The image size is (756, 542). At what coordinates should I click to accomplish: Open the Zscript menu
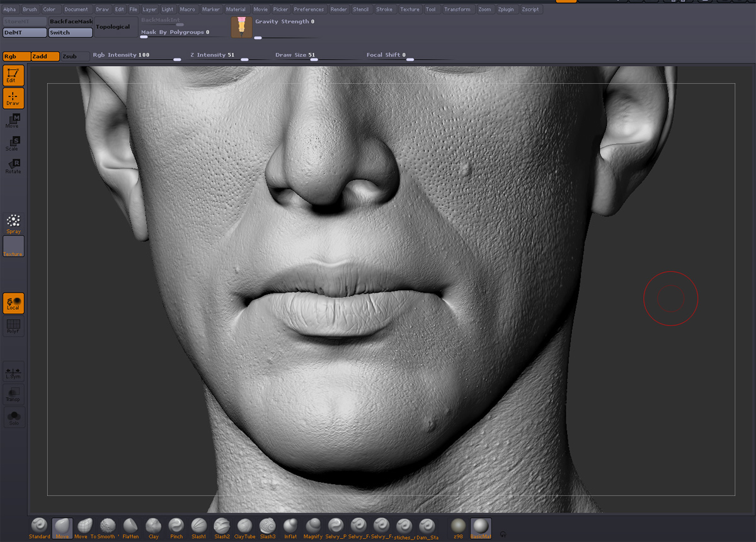pyautogui.click(x=530, y=9)
